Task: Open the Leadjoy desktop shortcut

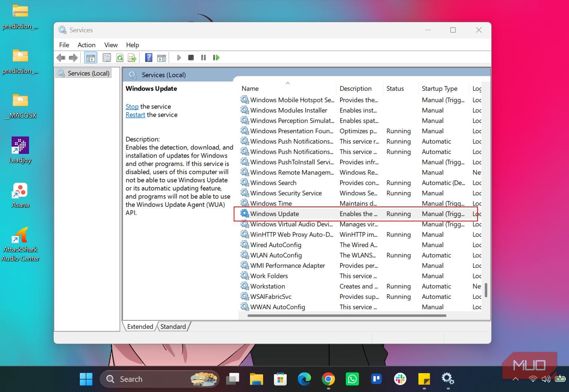Action: pos(20,150)
